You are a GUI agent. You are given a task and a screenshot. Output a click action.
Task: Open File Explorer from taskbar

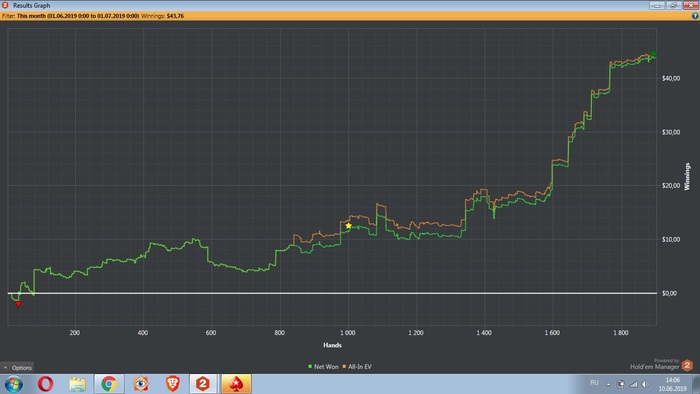coord(77,384)
